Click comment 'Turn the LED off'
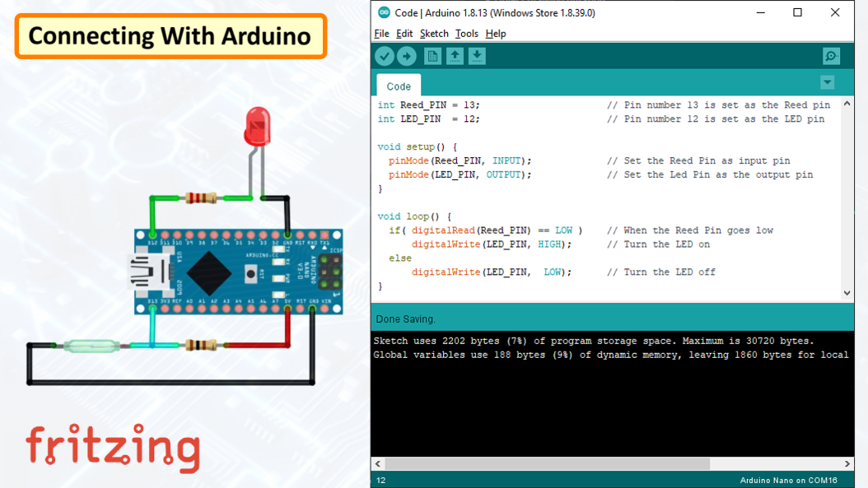 [661, 272]
